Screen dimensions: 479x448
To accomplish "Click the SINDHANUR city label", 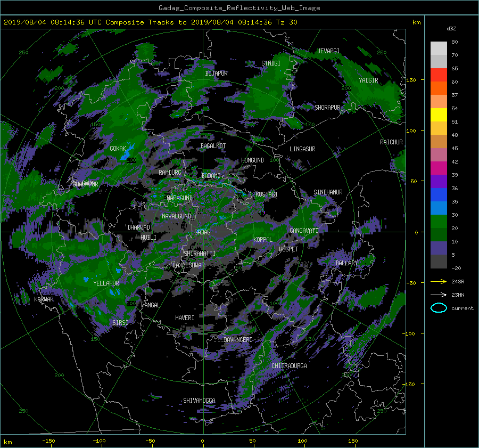I will click(328, 192).
